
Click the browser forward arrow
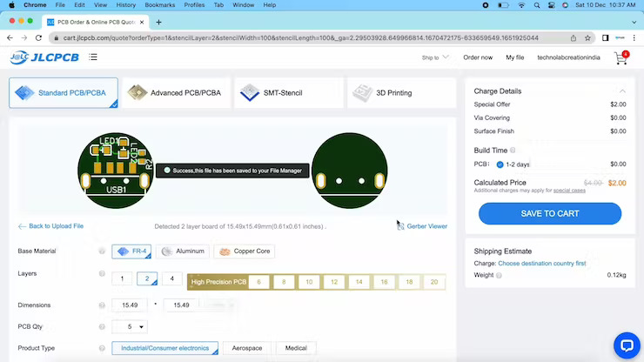click(x=24, y=37)
